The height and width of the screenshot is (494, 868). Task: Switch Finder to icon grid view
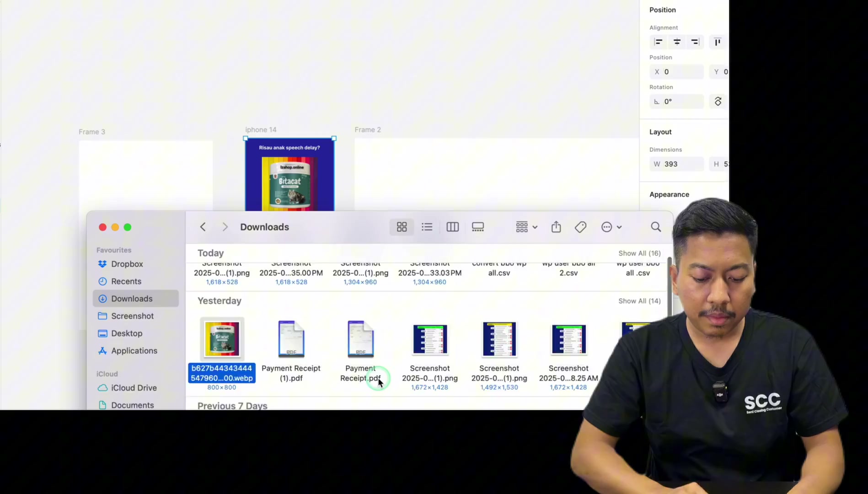402,227
